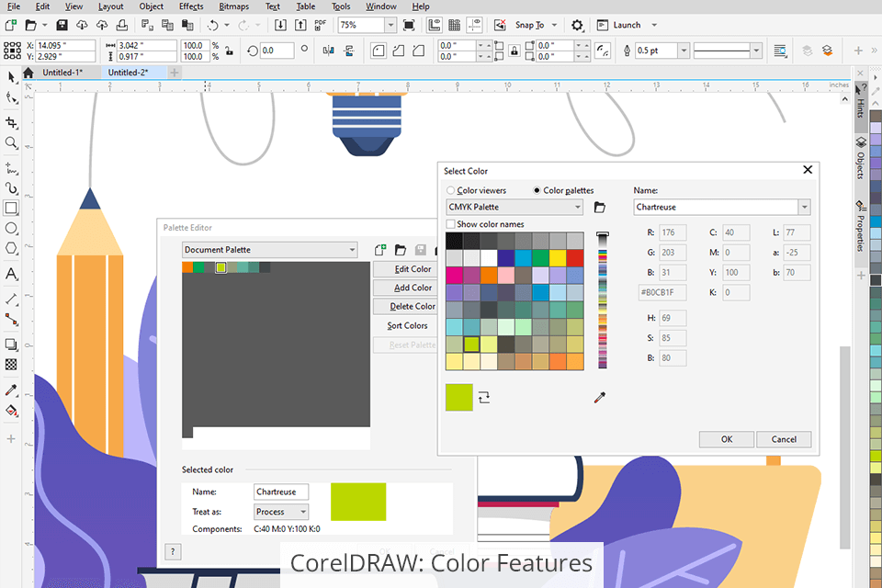Select the Color viewers radio button

[450, 190]
